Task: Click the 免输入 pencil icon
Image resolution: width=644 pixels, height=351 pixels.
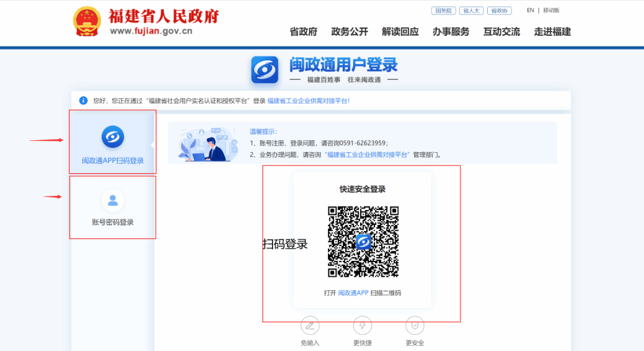Action: point(310,325)
